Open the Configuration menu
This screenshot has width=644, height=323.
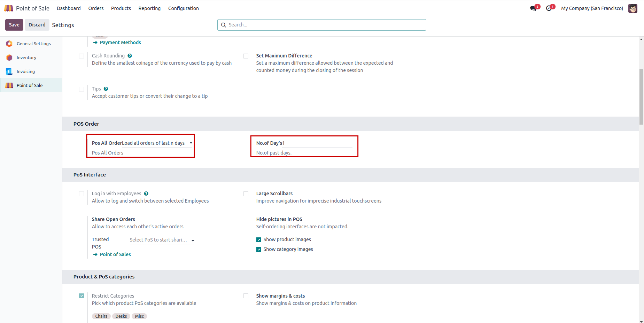(183, 8)
